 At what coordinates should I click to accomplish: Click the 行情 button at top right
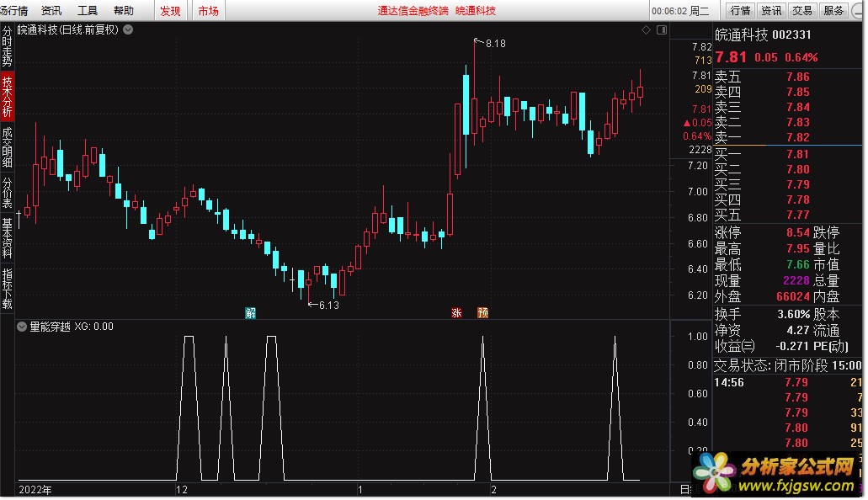click(740, 10)
